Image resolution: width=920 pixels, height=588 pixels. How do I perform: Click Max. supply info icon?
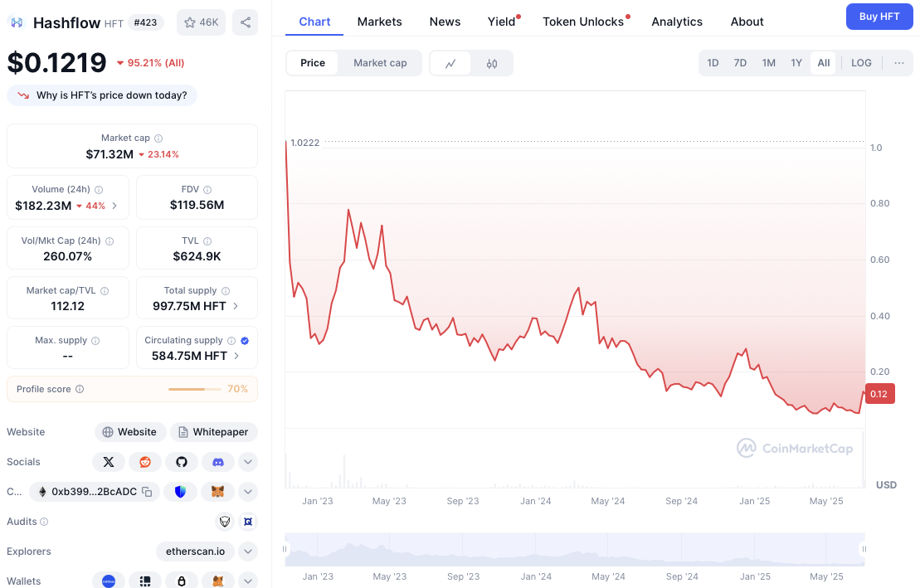tap(95, 341)
